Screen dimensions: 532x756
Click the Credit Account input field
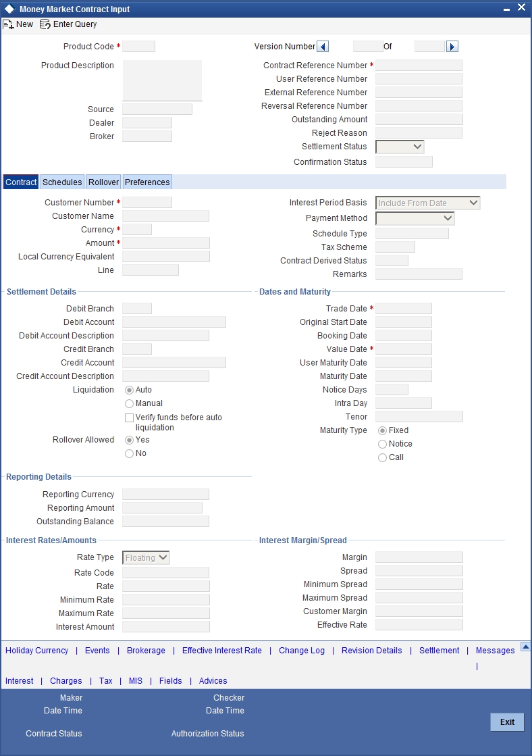click(174, 363)
